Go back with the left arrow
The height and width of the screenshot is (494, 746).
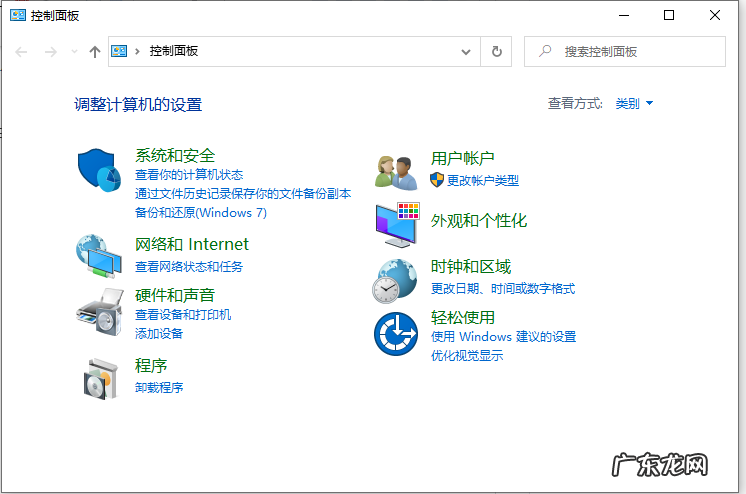[21, 51]
